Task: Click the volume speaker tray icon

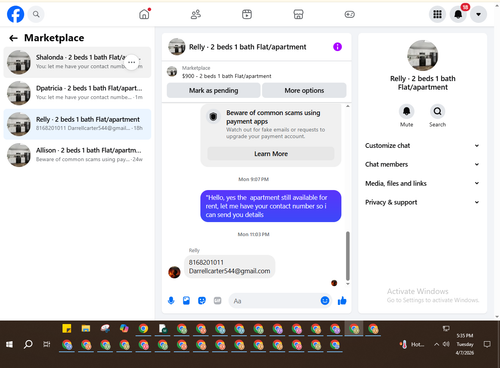Action: click(446, 344)
